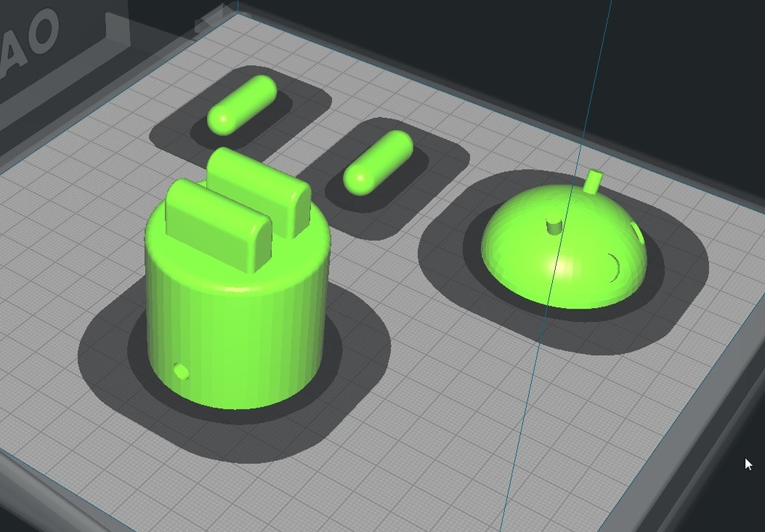
Task: Select the capsule arm model between cylinder and dome
Action: point(378,163)
